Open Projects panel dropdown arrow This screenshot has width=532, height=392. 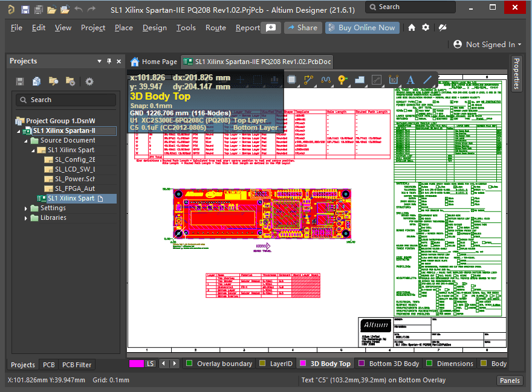click(99, 62)
